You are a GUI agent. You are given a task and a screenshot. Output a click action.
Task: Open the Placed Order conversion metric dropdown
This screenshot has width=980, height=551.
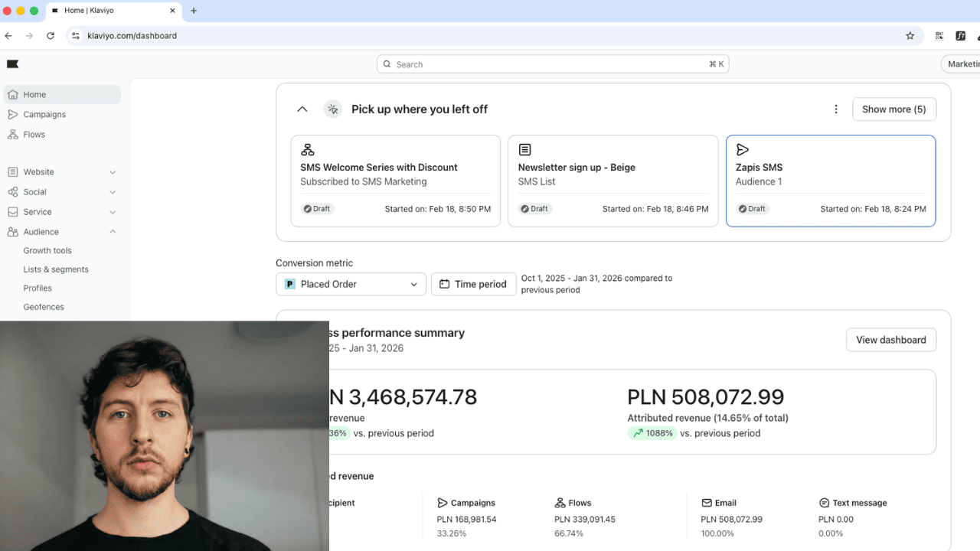[351, 284]
